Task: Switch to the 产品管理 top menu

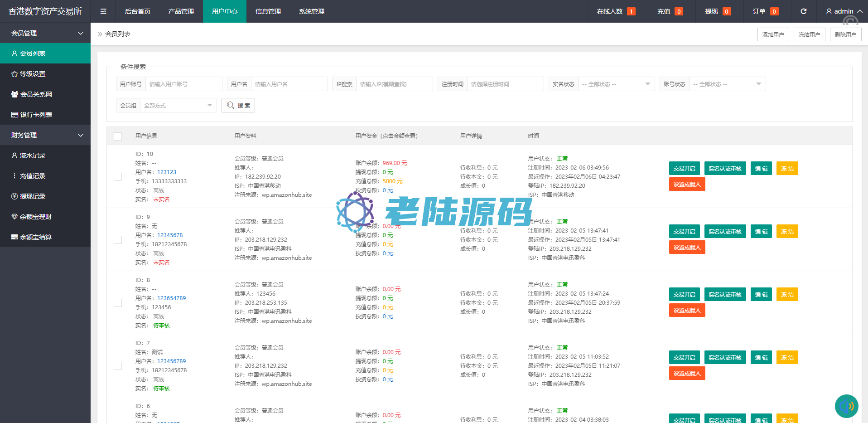Action: click(181, 11)
